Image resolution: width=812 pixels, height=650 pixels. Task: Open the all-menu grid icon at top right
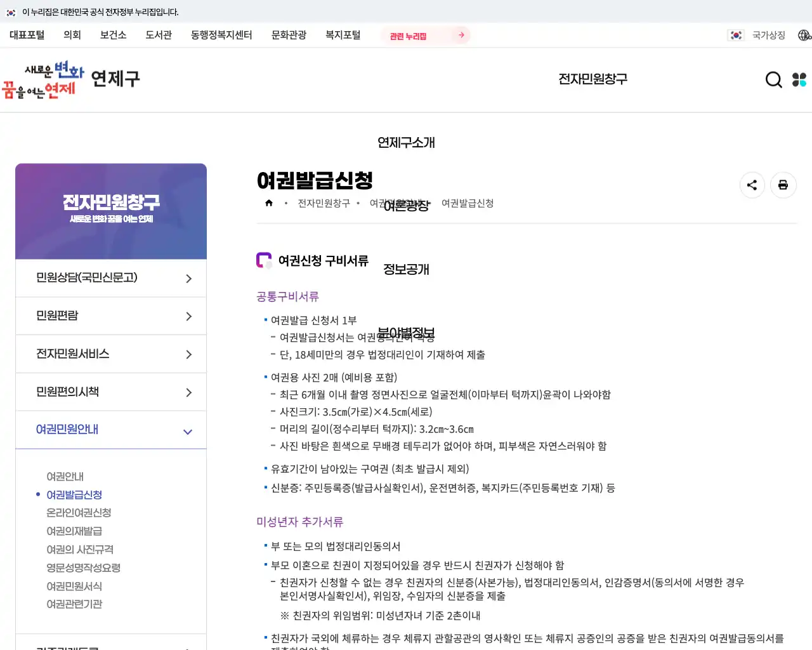point(799,79)
